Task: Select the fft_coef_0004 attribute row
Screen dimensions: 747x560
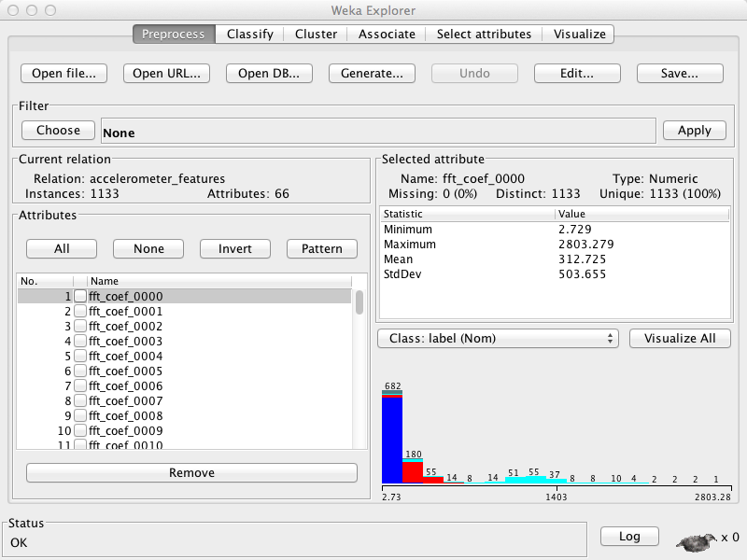Action: pos(185,356)
